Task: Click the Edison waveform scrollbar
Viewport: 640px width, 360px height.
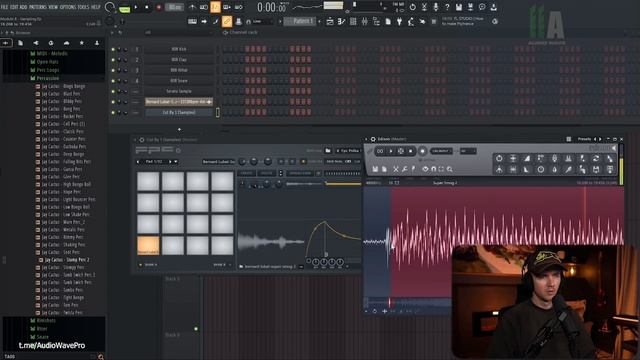Action: 408,302
